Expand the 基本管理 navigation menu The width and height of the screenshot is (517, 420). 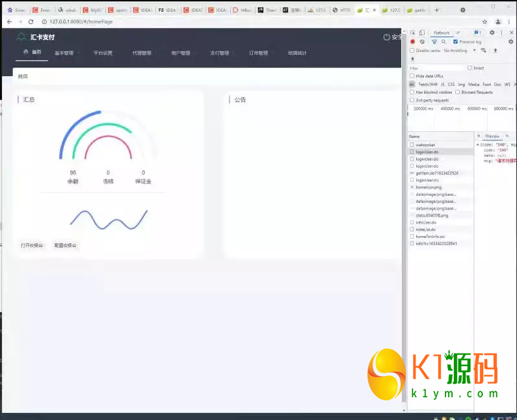coord(64,53)
